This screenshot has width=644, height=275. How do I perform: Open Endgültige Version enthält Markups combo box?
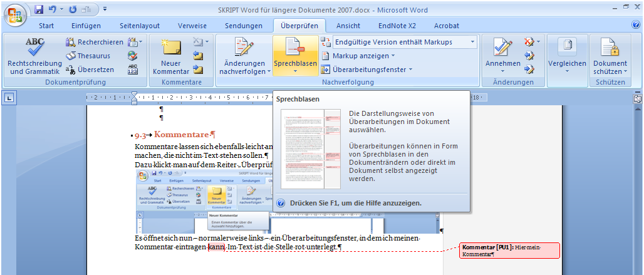[x=405, y=42]
